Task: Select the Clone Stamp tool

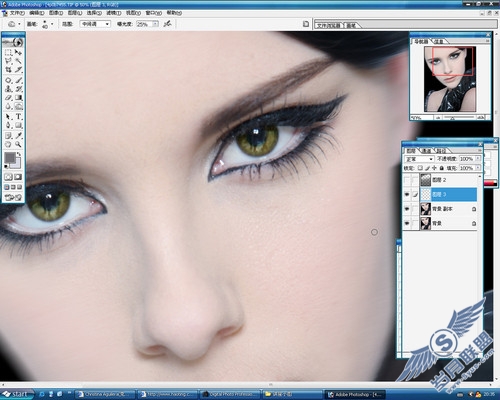Action: 9,89
